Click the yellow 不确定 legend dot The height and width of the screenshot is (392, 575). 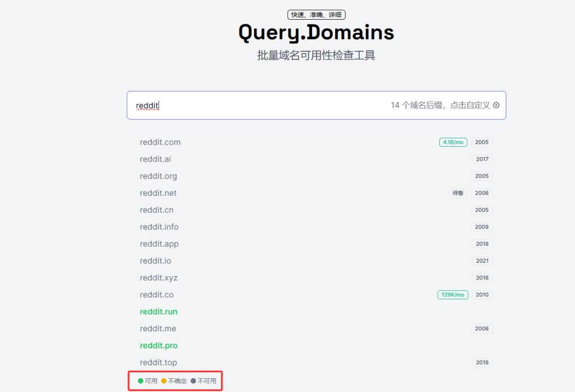tap(164, 381)
